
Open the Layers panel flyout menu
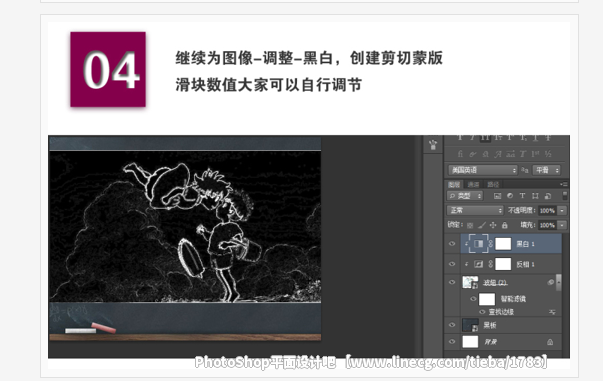564,185
